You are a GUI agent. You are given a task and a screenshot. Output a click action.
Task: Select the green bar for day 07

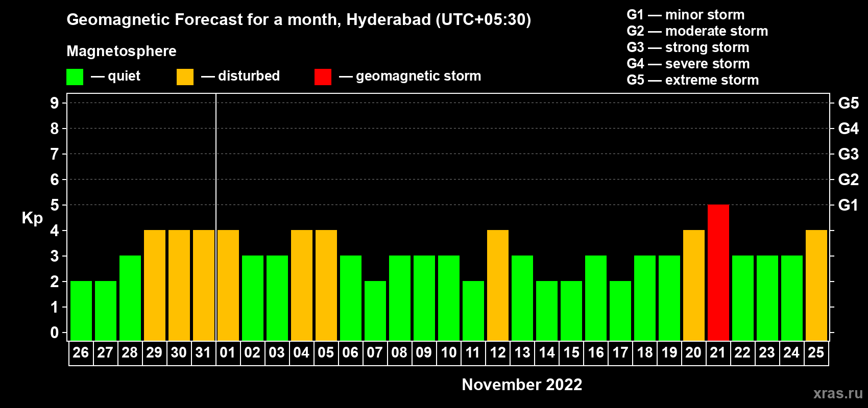pos(375,311)
